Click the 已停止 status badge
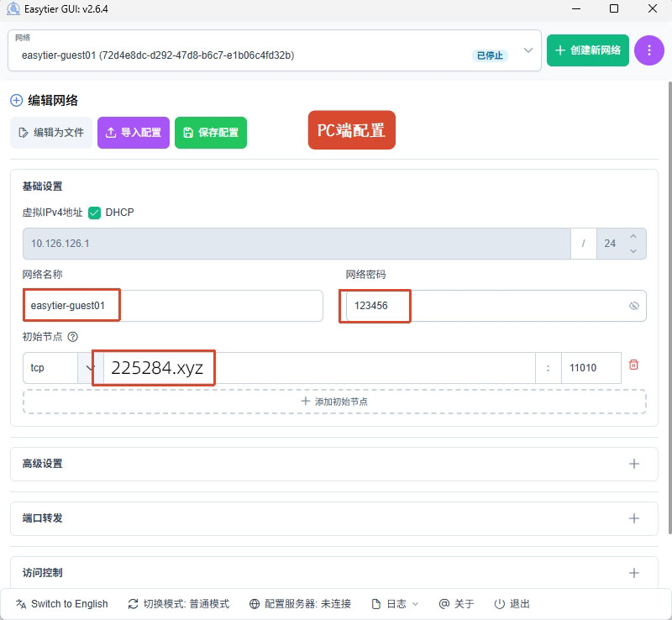The width and height of the screenshot is (672, 620). 490,55
